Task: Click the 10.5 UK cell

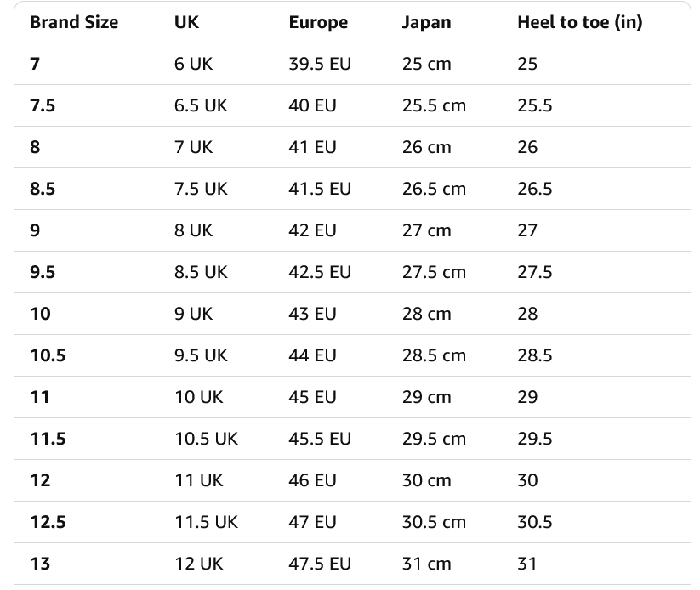Action: [206, 439]
